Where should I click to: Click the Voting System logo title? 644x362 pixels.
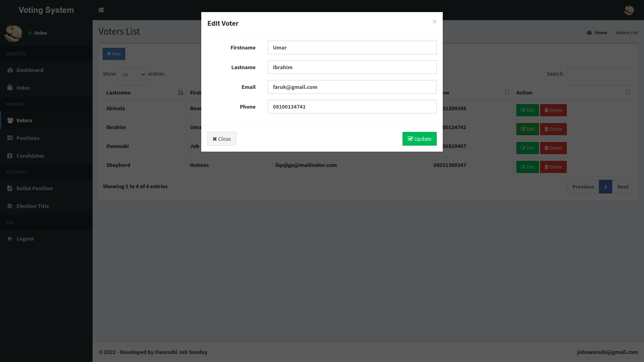click(x=46, y=10)
